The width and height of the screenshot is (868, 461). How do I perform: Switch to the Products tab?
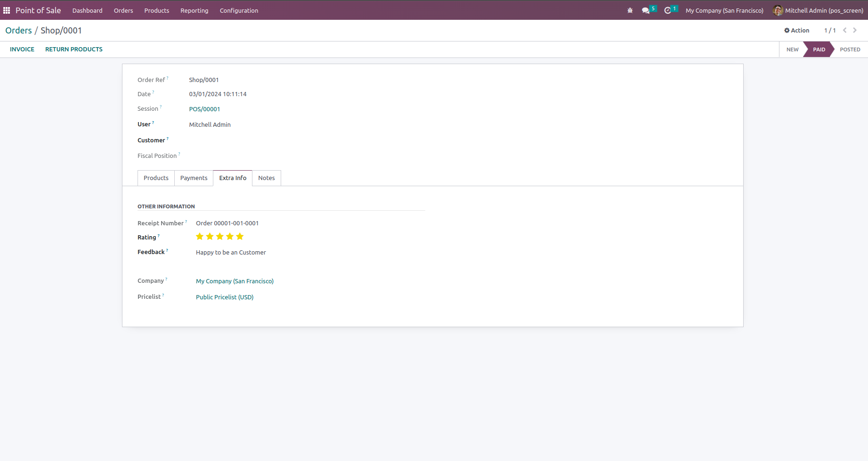[156, 178]
